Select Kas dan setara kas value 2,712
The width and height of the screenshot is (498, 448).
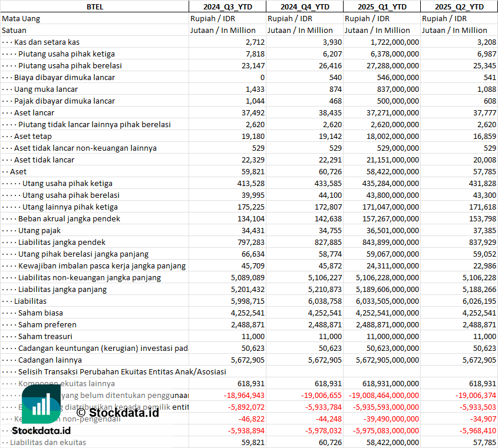point(255,42)
